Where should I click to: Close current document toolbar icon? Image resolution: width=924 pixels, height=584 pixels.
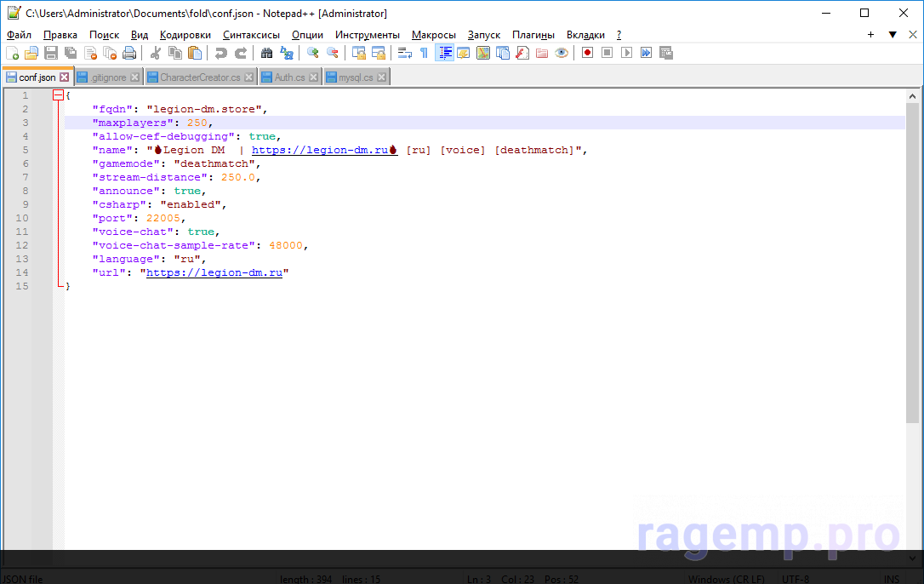pos(90,53)
